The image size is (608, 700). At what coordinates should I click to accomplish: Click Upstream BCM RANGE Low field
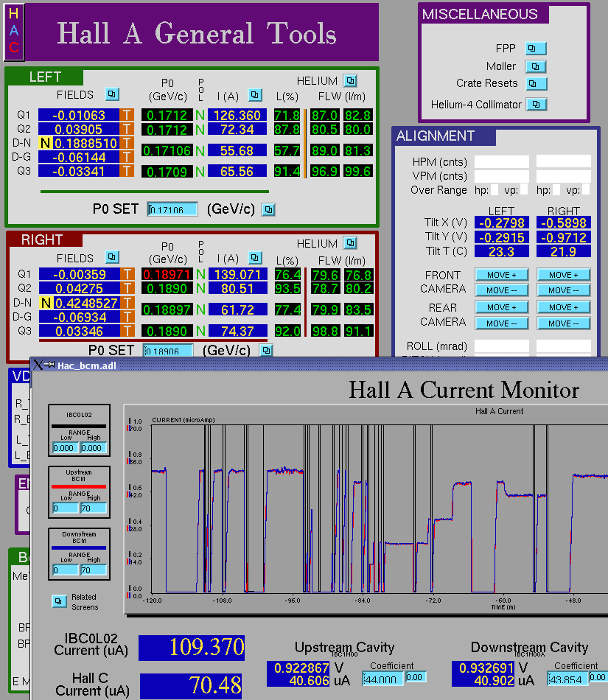65,508
